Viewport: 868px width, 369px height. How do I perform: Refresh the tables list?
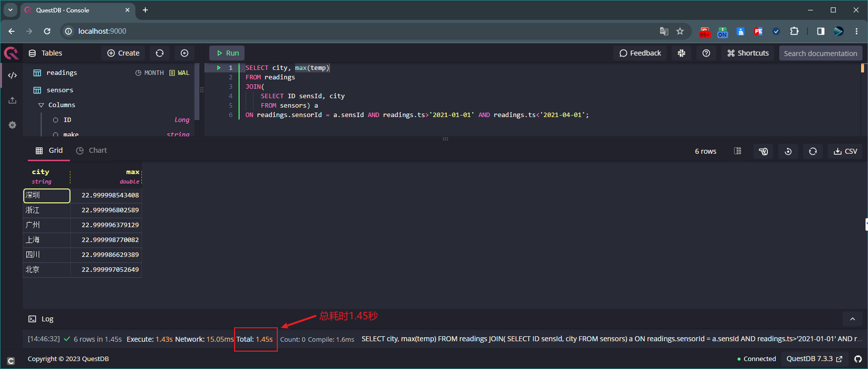click(160, 53)
